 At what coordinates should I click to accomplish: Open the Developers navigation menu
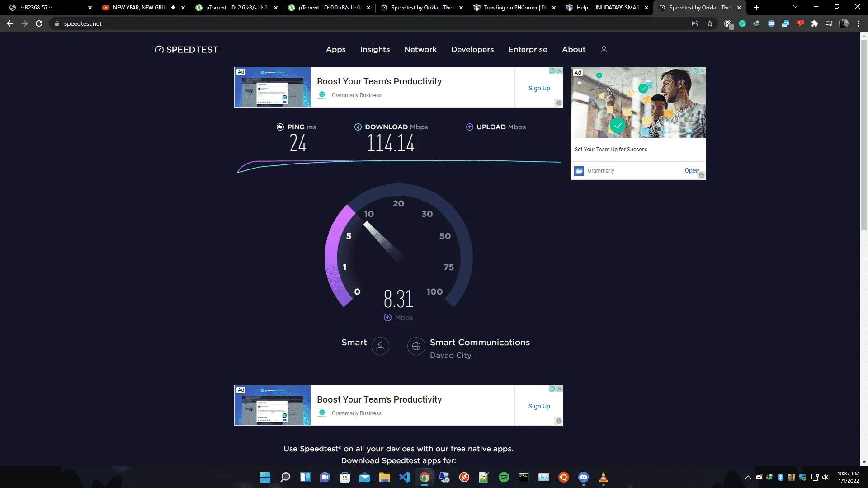point(472,49)
